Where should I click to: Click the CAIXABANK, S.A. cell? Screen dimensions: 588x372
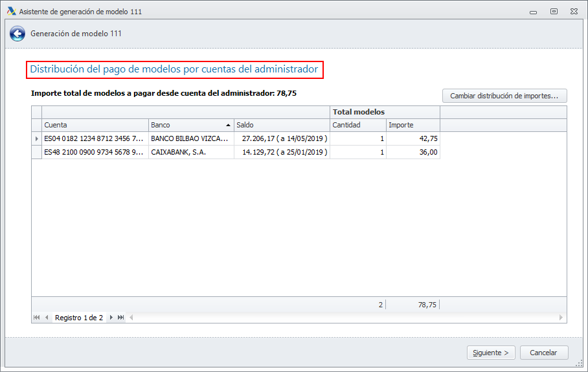pyautogui.click(x=191, y=152)
